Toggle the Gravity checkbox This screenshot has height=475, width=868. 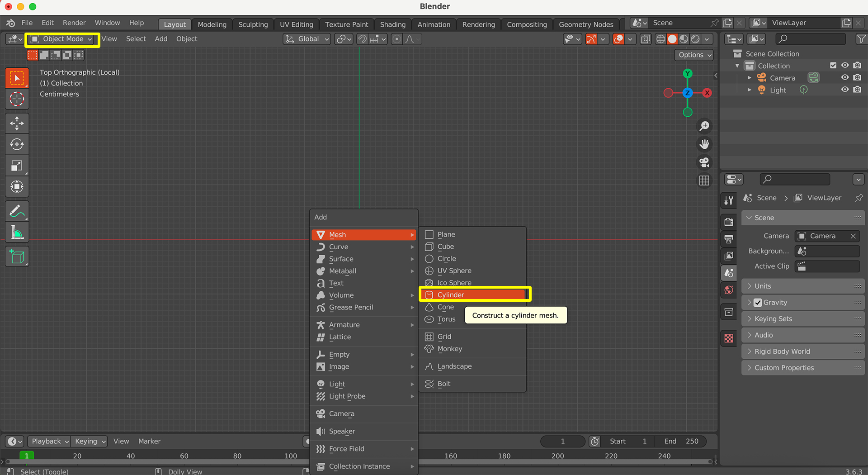[x=758, y=303]
